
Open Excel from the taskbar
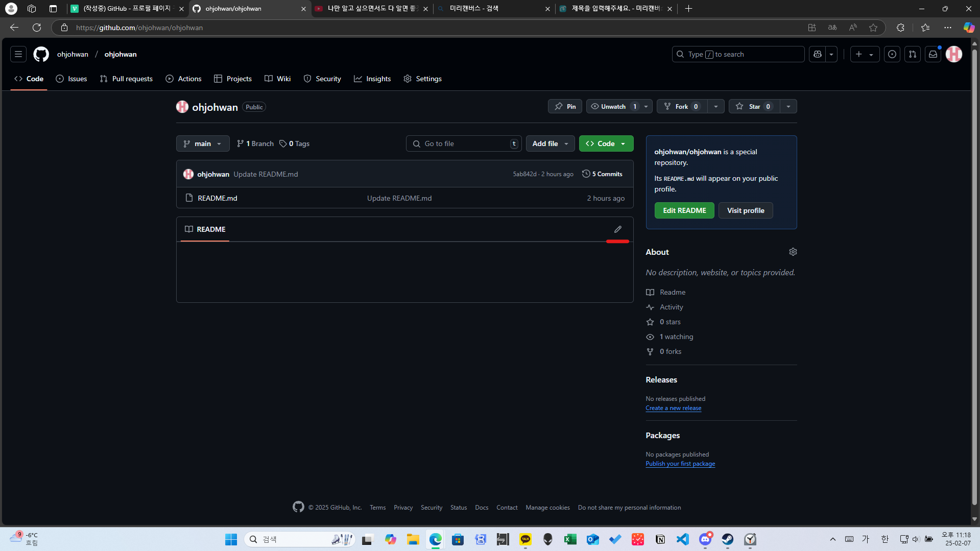click(570, 539)
